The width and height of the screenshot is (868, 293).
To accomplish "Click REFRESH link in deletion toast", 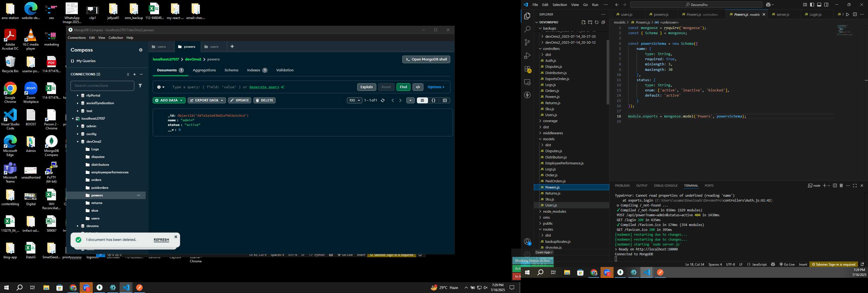I will point(161,240).
